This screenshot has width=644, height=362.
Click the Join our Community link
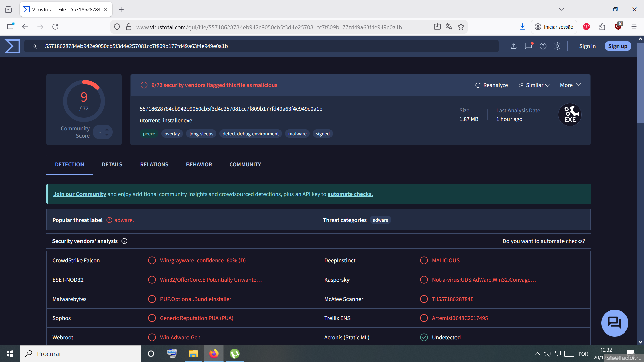[x=79, y=194]
